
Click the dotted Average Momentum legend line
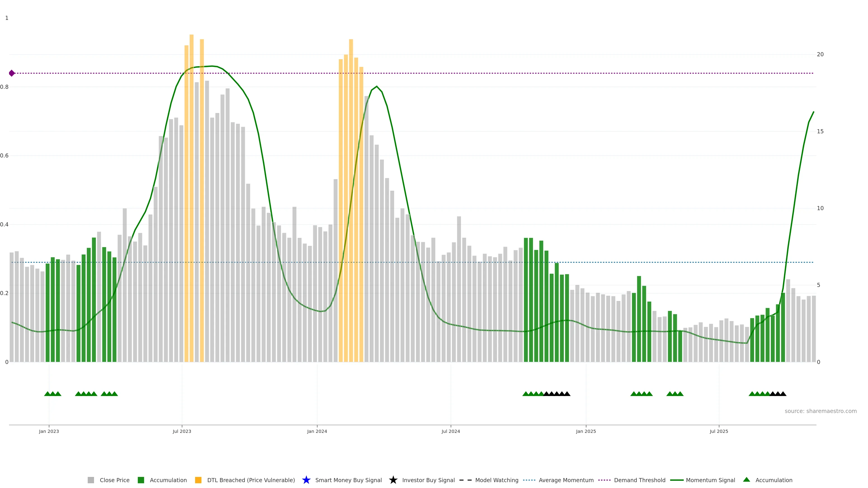(x=529, y=480)
